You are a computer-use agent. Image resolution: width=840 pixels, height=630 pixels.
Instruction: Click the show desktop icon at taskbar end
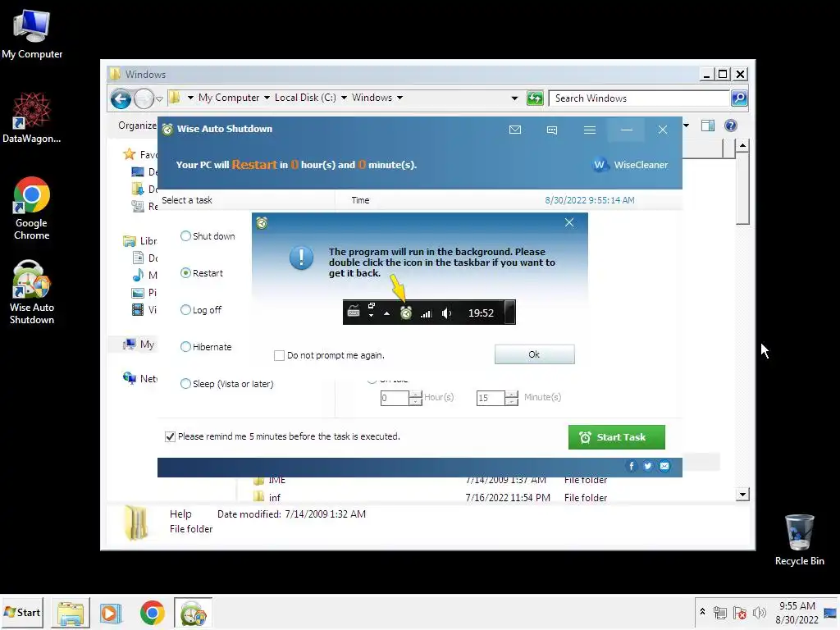click(830, 613)
